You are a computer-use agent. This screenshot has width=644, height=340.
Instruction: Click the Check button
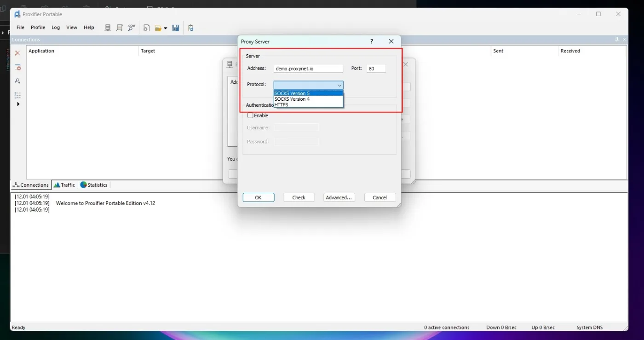click(x=299, y=197)
